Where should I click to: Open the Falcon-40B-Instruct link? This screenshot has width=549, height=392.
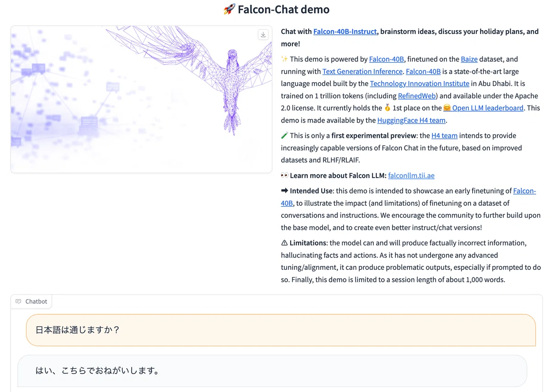(345, 32)
